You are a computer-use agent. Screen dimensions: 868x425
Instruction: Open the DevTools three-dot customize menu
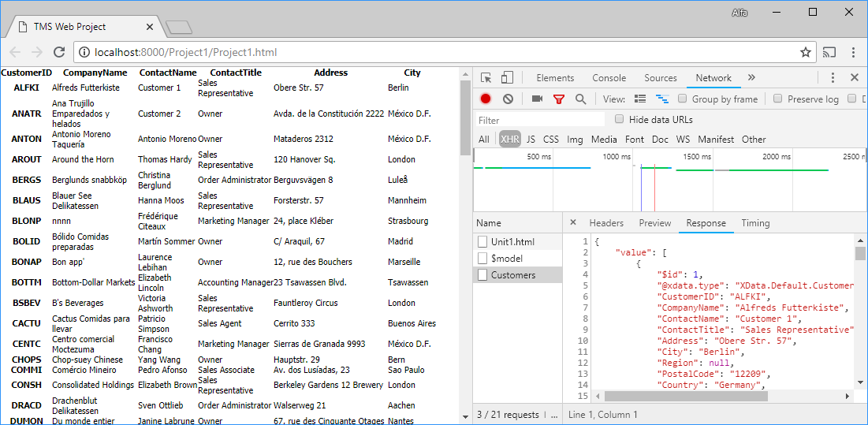(x=833, y=78)
